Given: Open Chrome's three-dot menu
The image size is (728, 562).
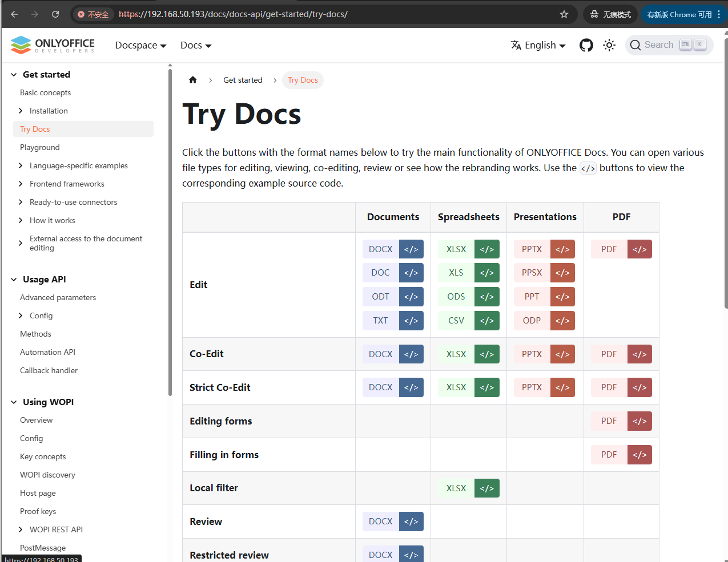Looking at the screenshot, I should coord(719,14).
